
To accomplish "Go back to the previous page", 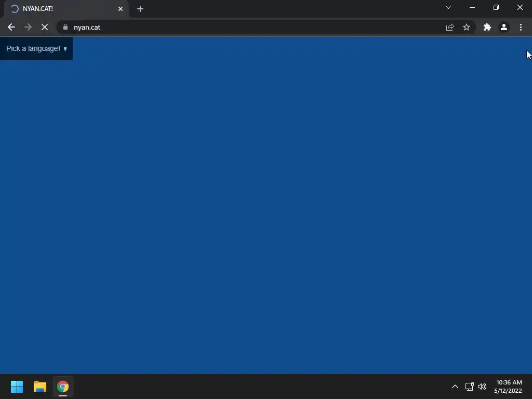I will pos(11,27).
